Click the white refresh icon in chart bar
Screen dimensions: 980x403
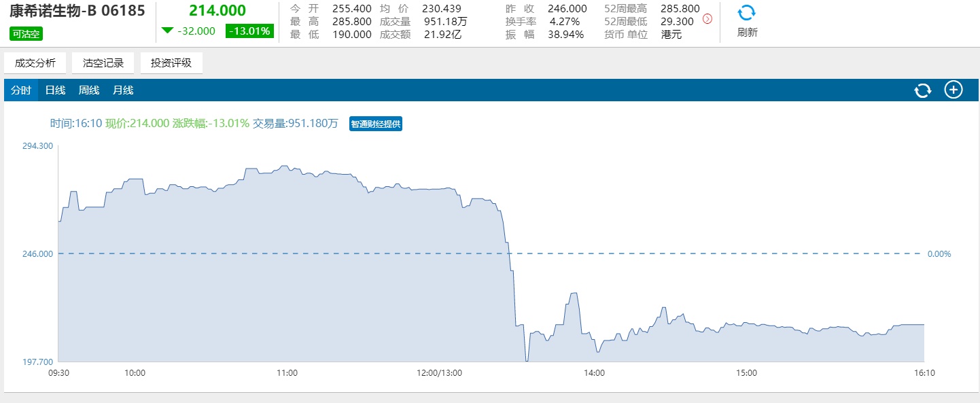pyautogui.click(x=922, y=90)
